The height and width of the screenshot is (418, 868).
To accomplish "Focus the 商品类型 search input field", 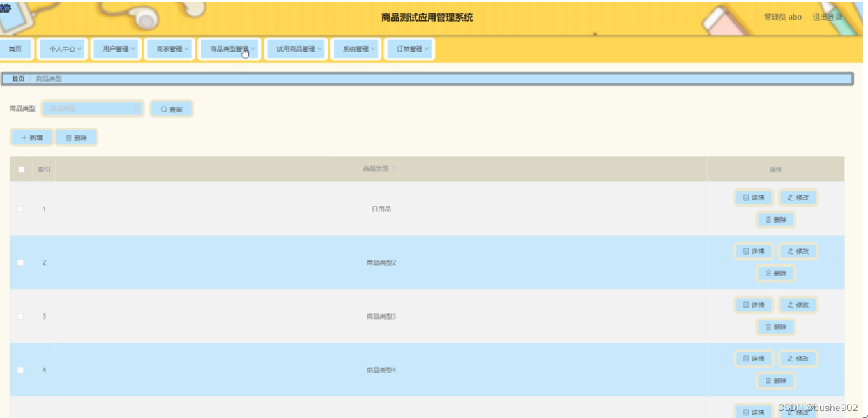I will [x=92, y=109].
